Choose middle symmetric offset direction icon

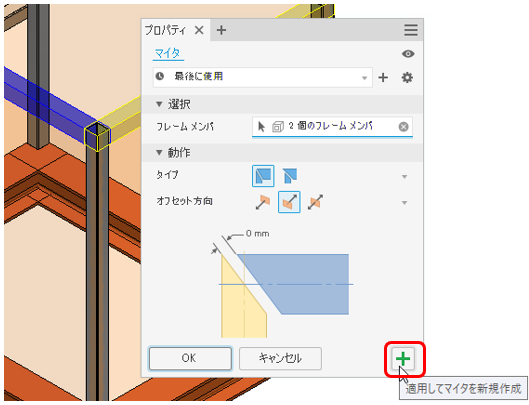point(289,202)
